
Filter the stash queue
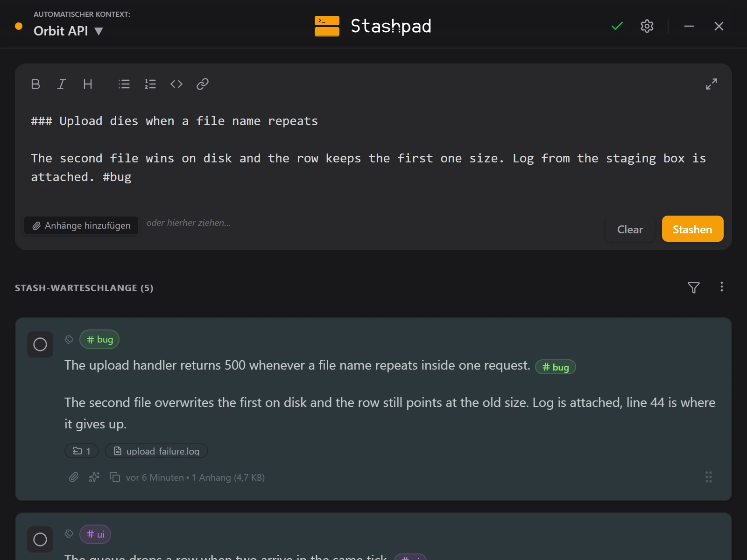694,287
